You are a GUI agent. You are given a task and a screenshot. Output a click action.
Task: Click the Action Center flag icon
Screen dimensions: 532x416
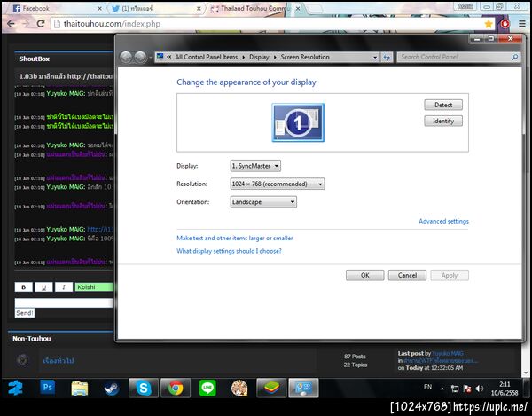[467, 389]
